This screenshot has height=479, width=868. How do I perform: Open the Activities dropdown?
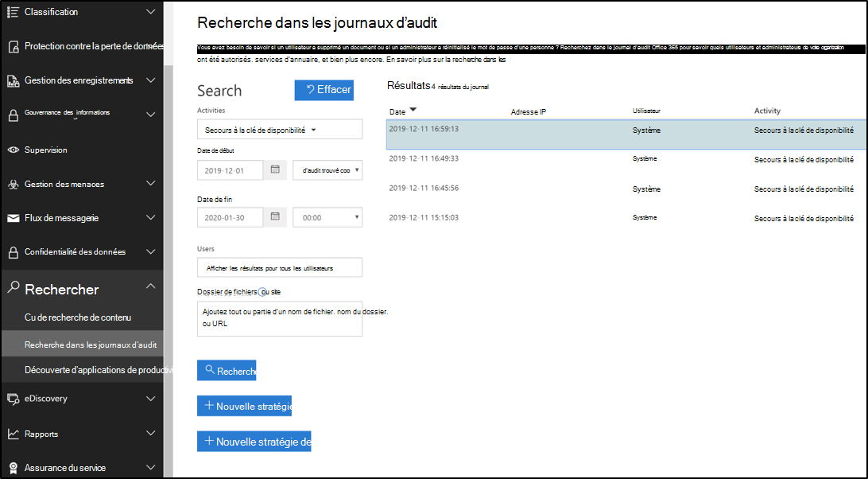coord(279,128)
